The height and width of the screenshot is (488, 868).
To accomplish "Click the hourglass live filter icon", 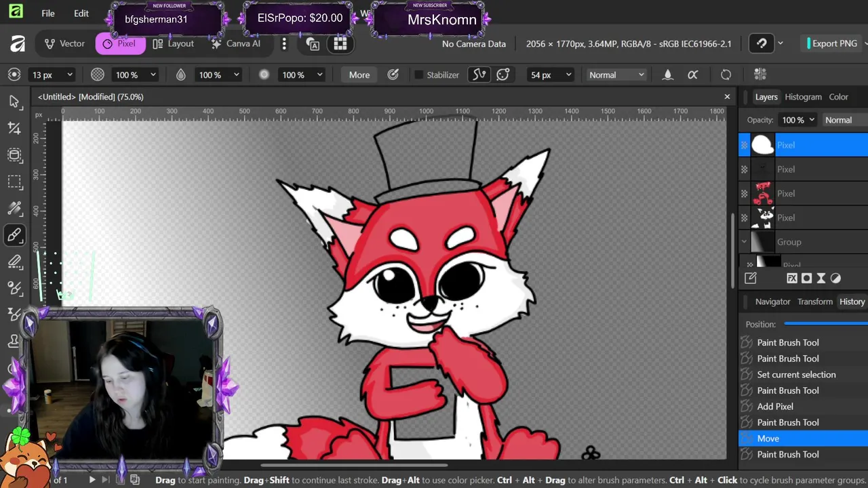I will coord(821,278).
